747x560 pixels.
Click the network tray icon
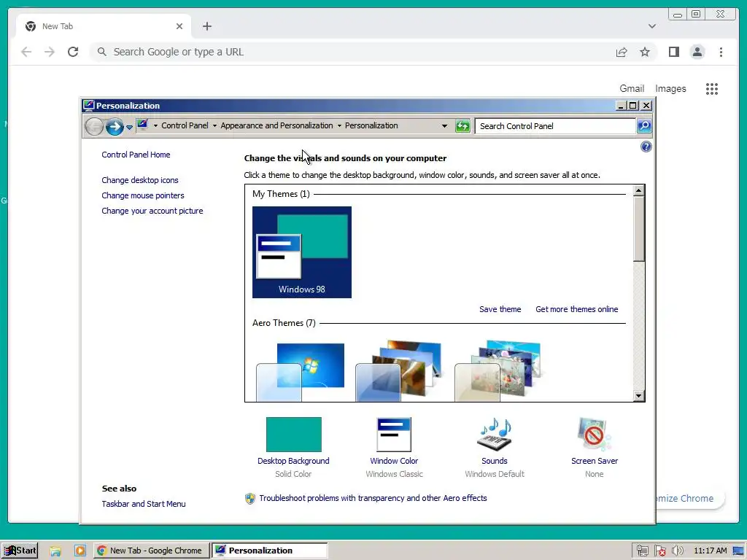(642, 551)
